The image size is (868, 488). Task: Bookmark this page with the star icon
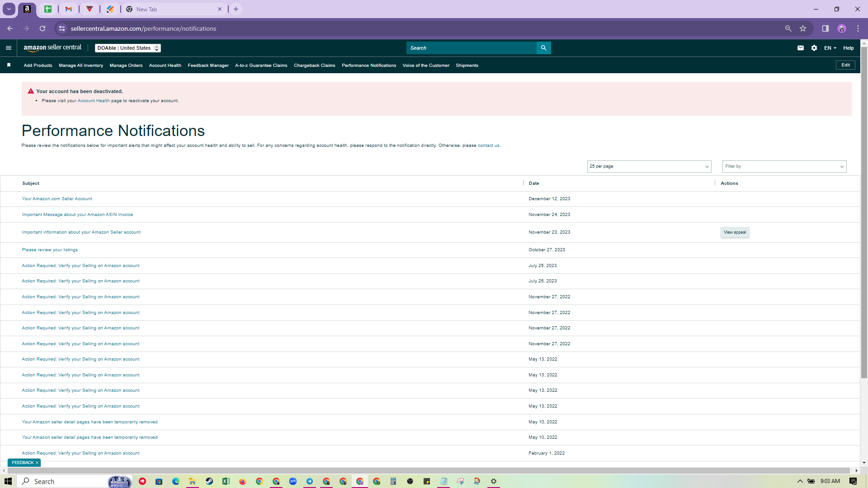pyautogui.click(x=803, y=28)
